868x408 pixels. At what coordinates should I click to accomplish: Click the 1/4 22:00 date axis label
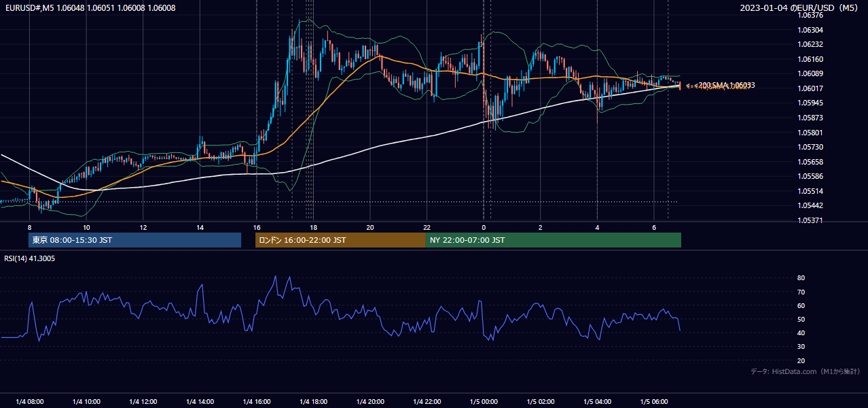pyautogui.click(x=427, y=401)
